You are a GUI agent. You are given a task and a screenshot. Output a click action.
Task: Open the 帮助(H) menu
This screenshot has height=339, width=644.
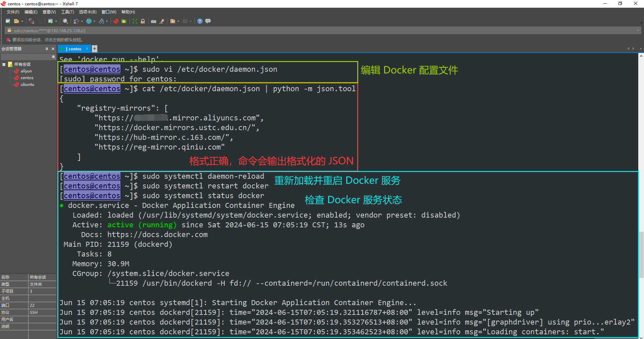128,12
